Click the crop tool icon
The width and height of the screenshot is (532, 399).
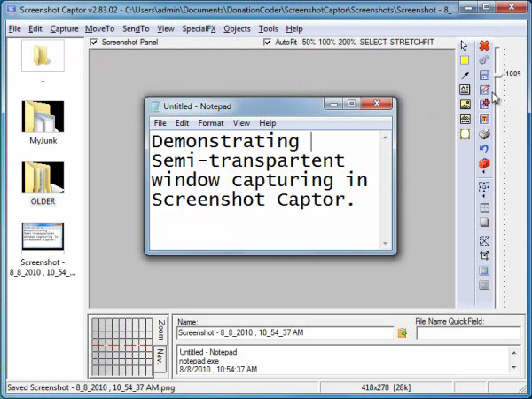[x=484, y=255]
